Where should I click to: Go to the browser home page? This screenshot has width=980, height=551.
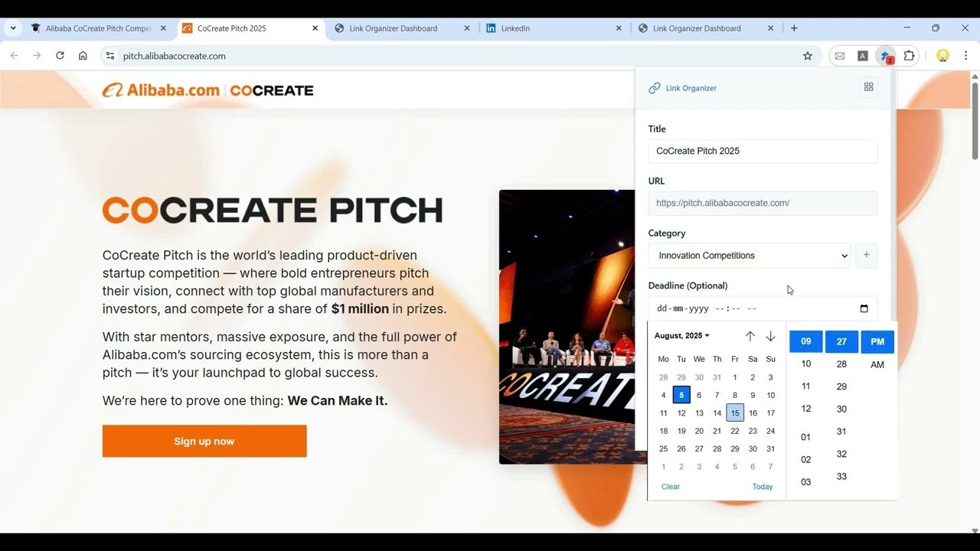(x=83, y=56)
